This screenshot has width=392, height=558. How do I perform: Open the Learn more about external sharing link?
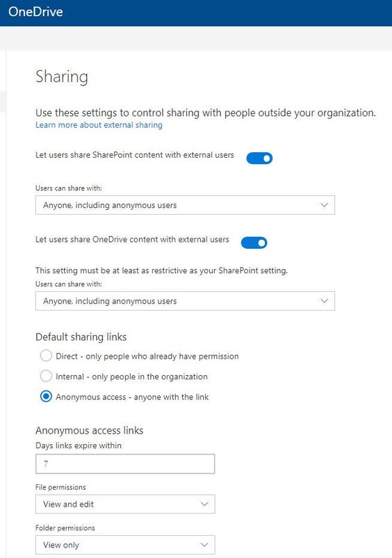pyautogui.click(x=99, y=125)
